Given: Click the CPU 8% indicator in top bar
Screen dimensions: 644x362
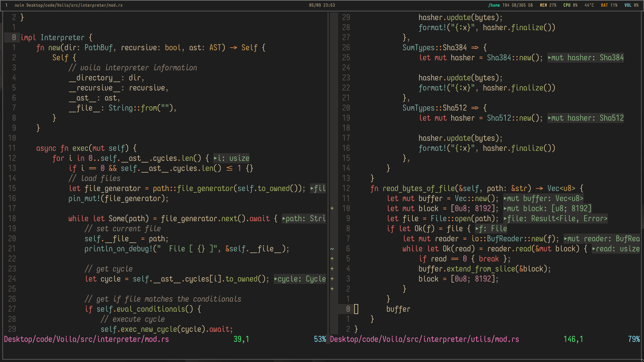Looking at the screenshot, I should point(570,5).
